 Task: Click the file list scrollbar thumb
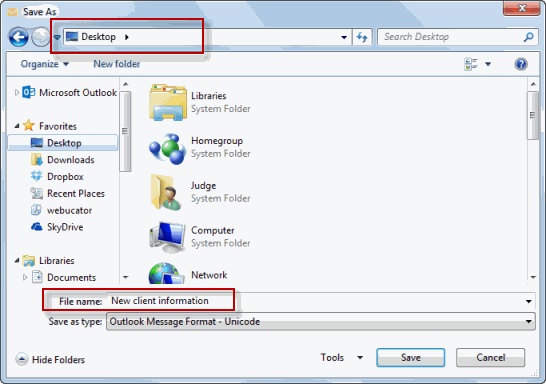533,115
